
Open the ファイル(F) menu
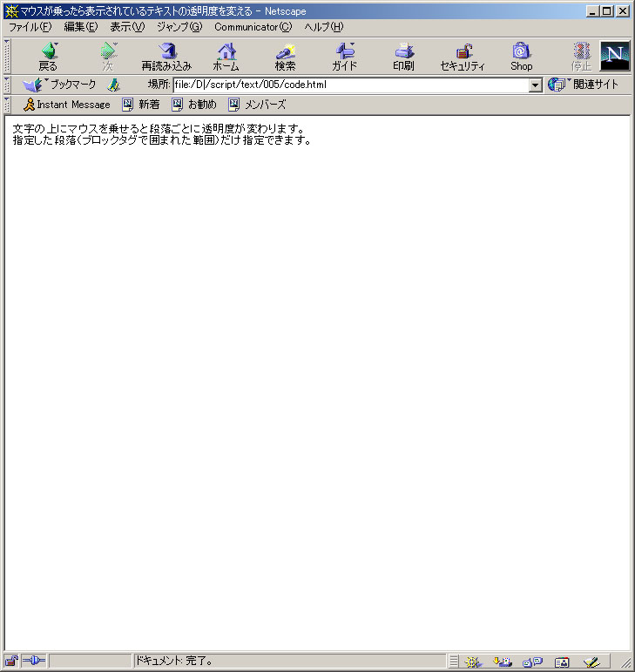pos(30,27)
